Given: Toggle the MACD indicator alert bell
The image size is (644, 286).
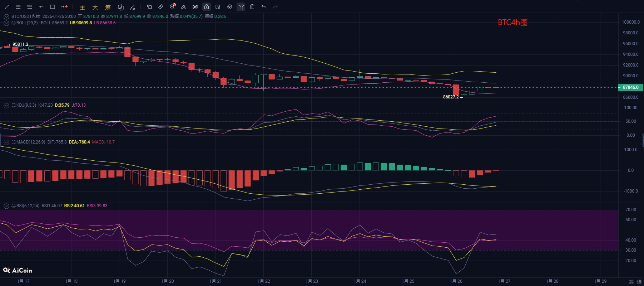Looking at the screenshot, I should pos(14,142).
